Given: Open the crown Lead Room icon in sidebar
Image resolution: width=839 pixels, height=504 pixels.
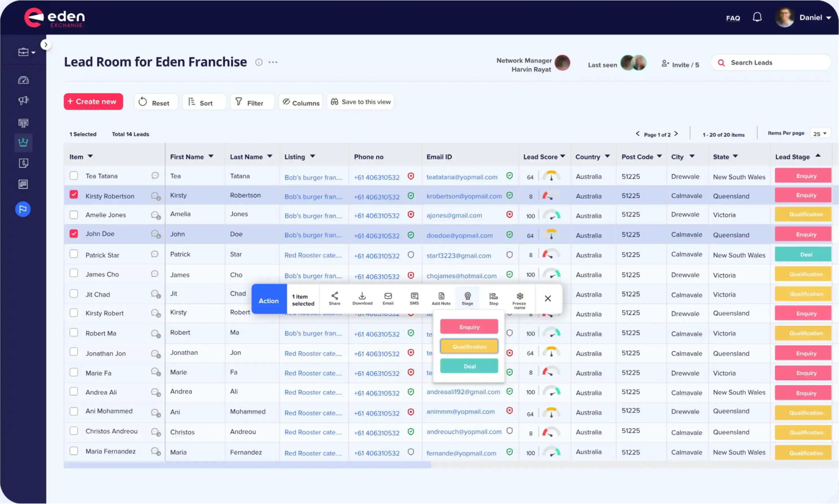Looking at the screenshot, I should (23, 143).
